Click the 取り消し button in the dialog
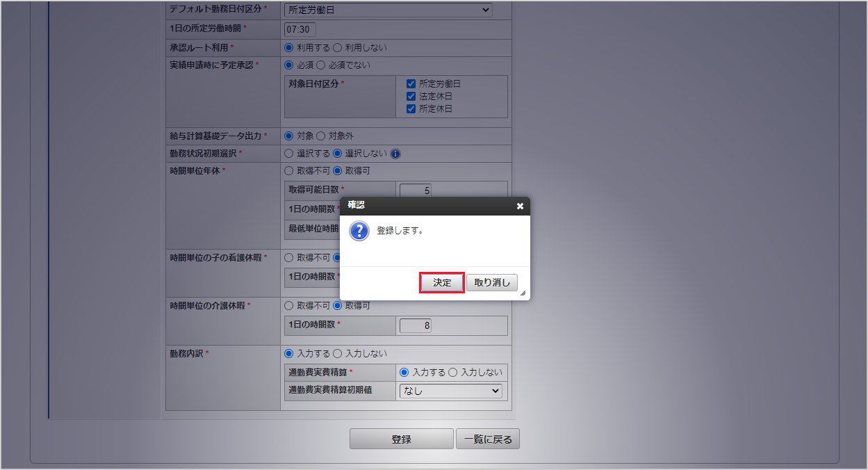 click(492, 282)
